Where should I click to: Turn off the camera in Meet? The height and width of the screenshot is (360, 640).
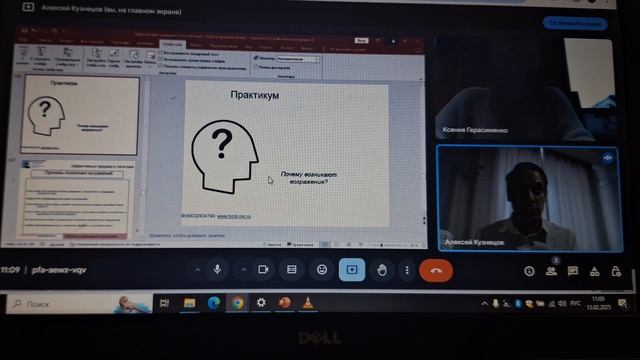click(x=263, y=269)
